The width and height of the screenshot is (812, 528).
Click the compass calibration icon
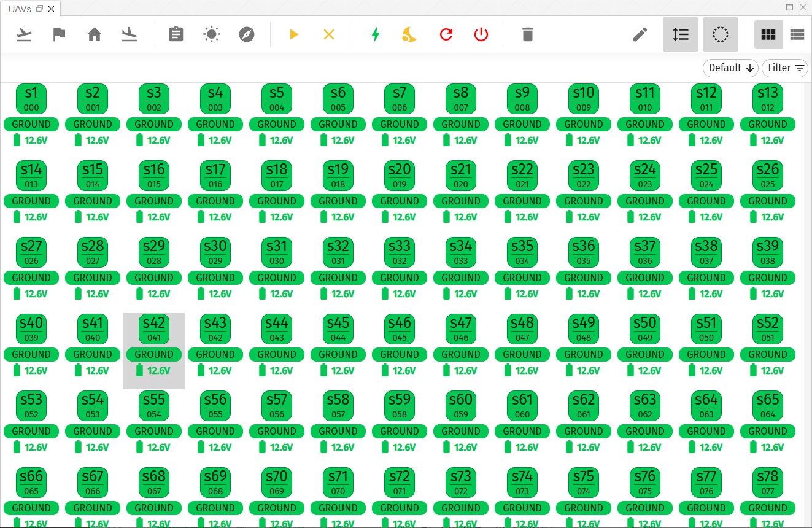247,34
